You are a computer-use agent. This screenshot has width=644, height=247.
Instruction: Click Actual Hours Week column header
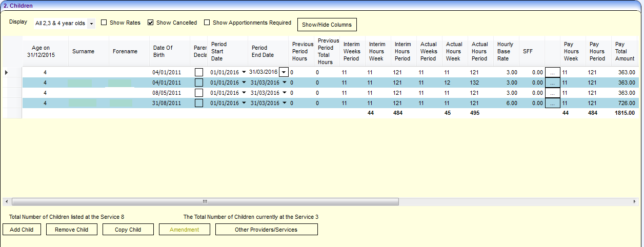454,51
